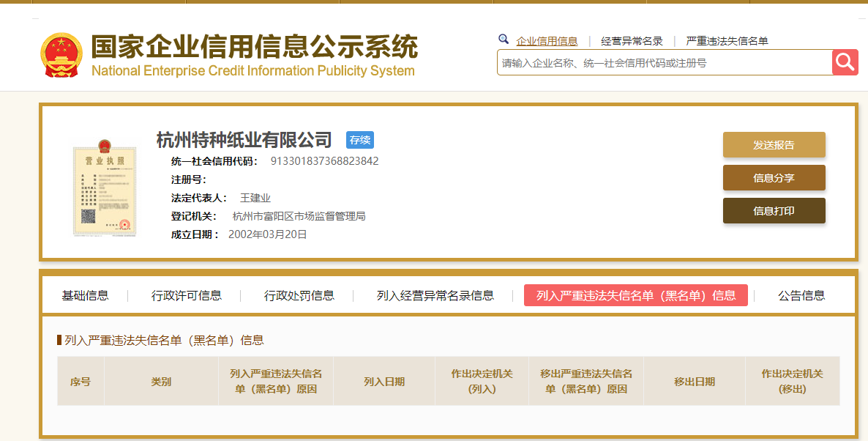Open the business license thumbnail image
The height and width of the screenshot is (441, 868).
[105, 188]
